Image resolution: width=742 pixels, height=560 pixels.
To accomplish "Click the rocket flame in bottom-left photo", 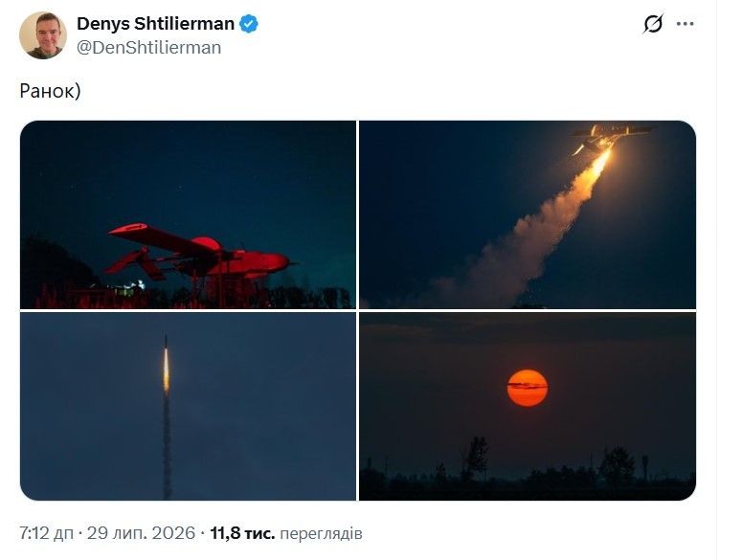I will (x=166, y=370).
